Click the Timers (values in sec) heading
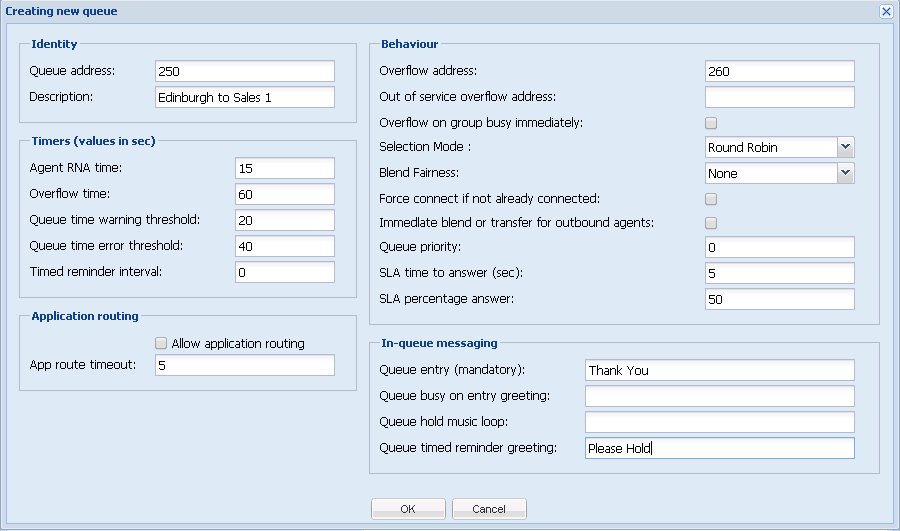Viewport: 900px width, 531px height. [93, 141]
